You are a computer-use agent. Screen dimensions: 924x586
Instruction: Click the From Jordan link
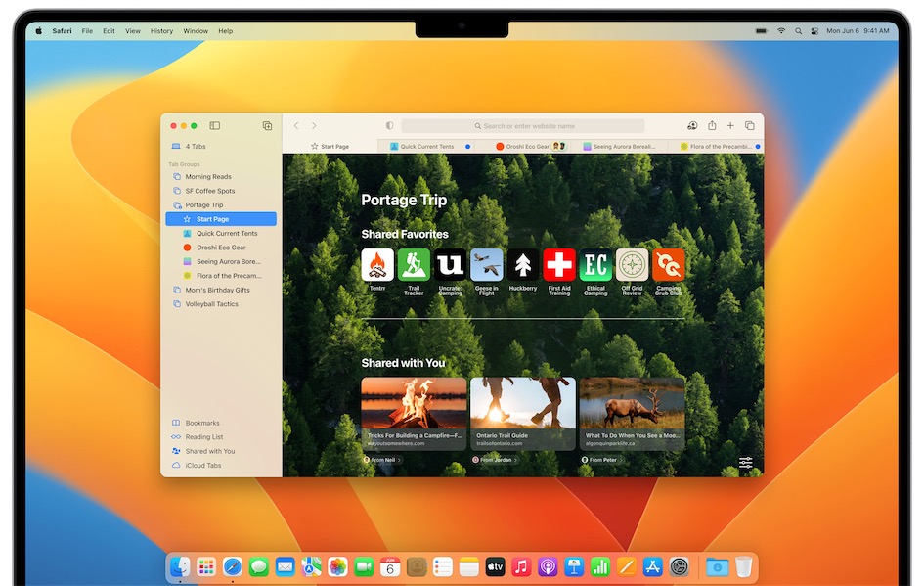click(x=495, y=460)
